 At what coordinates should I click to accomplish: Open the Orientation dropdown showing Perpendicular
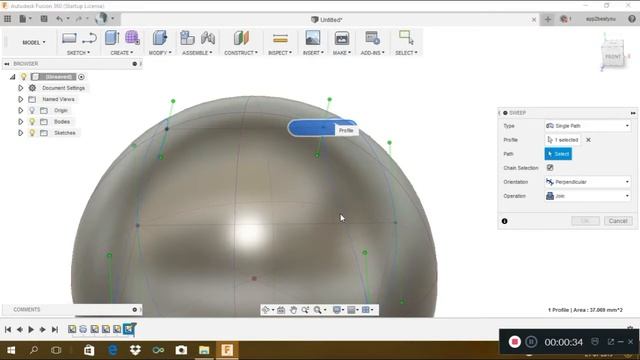588,182
